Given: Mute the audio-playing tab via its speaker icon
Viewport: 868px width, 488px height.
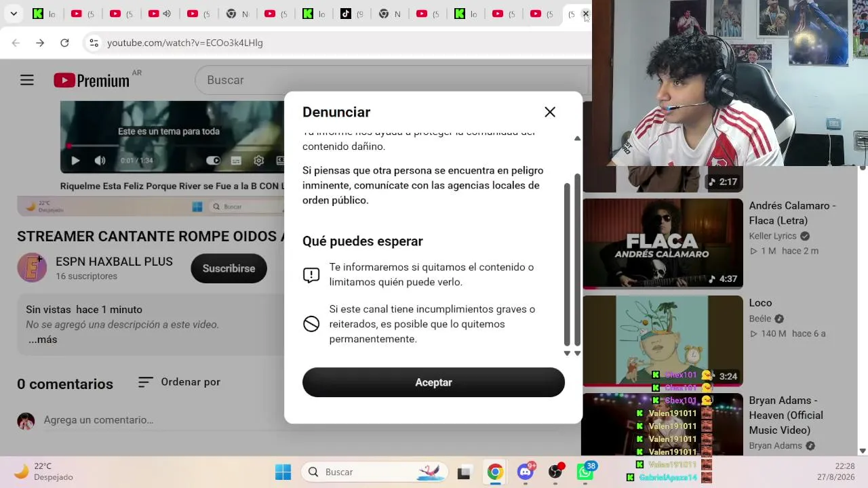Looking at the screenshot, I should [x=167, y=14].
